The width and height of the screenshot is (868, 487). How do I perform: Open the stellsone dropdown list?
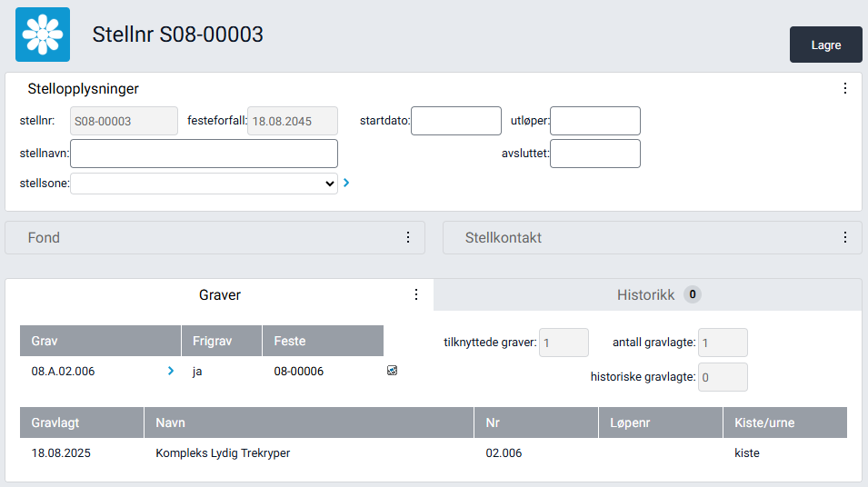pos(204,184)
